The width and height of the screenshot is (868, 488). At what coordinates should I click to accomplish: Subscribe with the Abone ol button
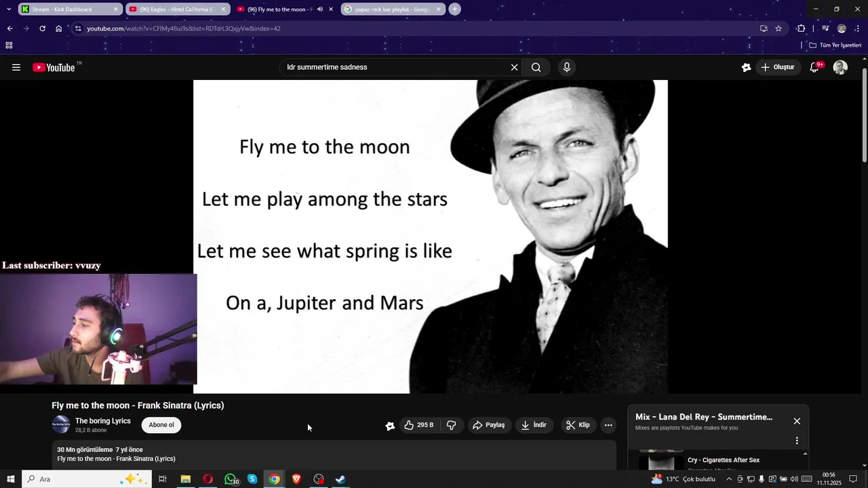[x=161, y=425]
